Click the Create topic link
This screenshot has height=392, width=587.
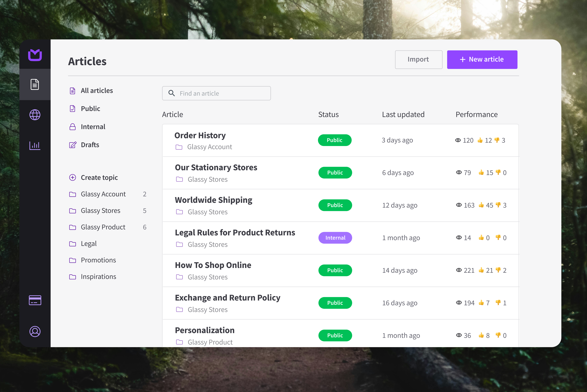coord(99,177)
